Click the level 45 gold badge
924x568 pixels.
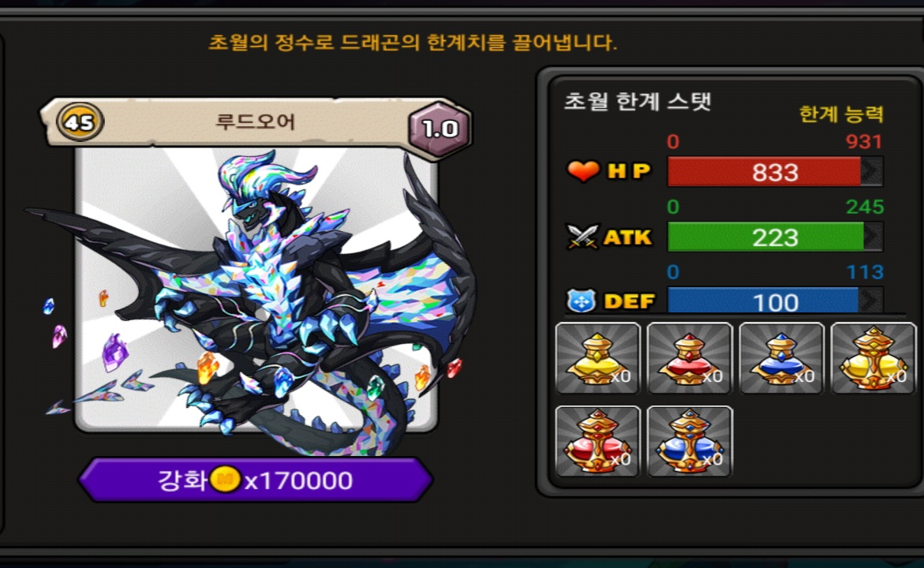pos(80,122)
